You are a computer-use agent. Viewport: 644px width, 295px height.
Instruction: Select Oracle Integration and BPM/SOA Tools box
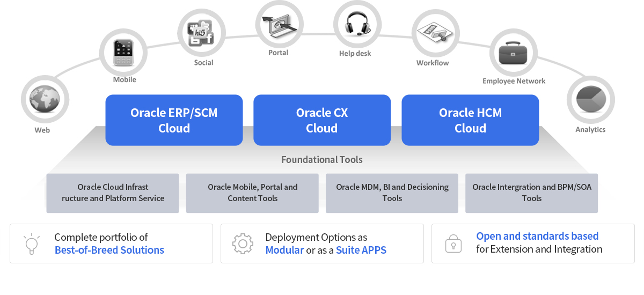532,193
